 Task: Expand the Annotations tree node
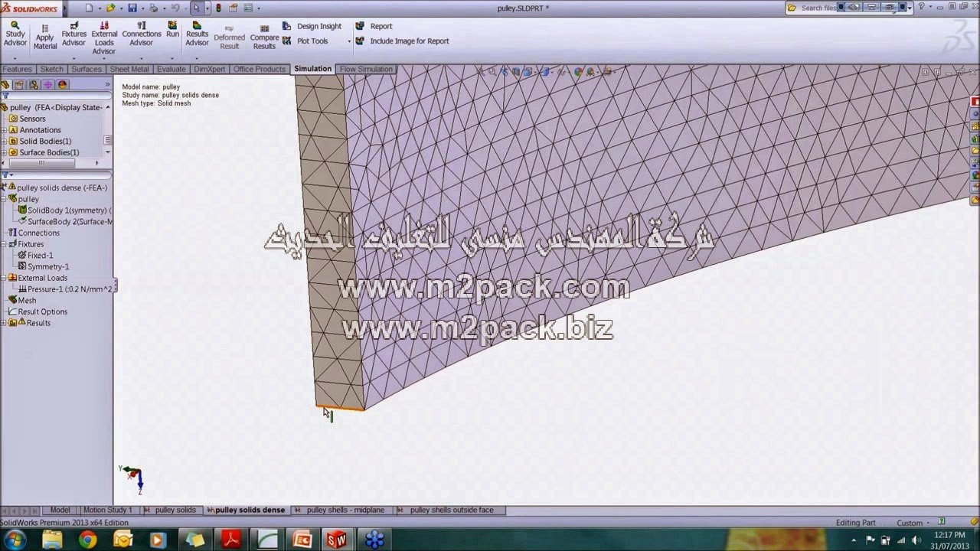[4, 130]
